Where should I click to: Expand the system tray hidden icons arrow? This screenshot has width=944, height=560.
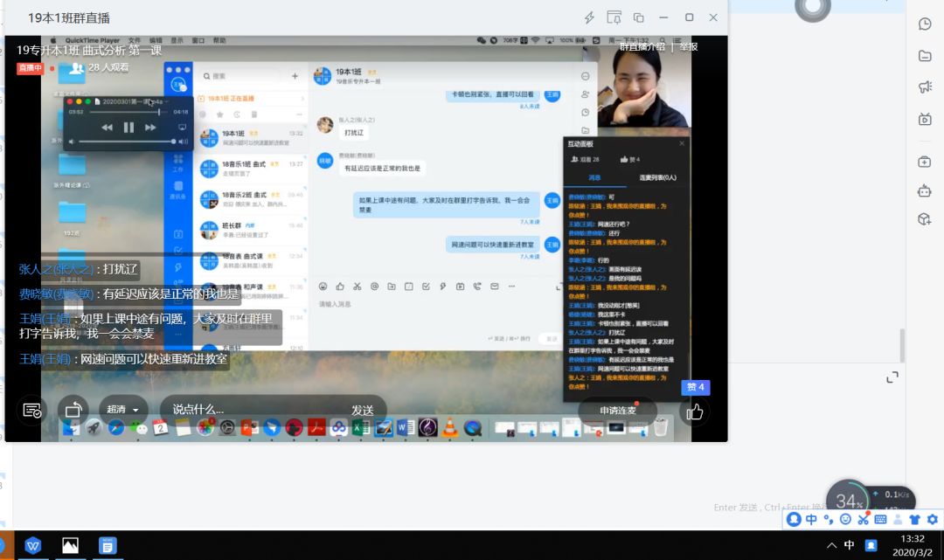point(830,545)
